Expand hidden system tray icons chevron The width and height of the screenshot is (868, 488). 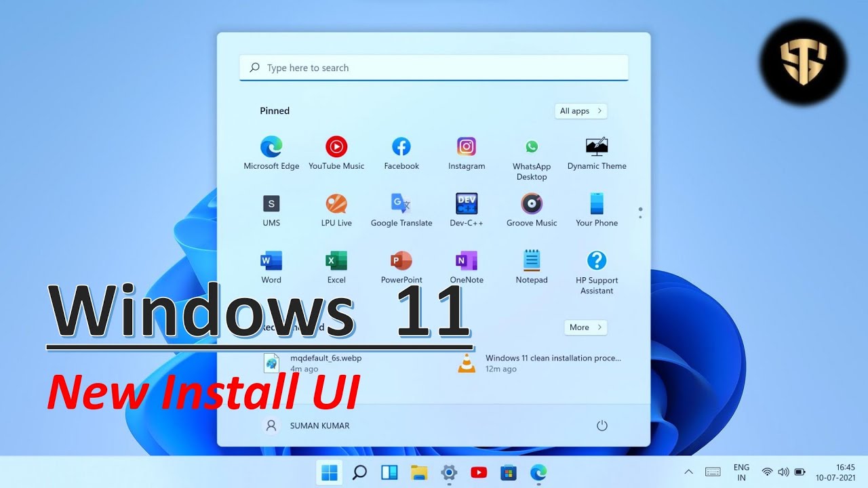(x=688, y=472)
